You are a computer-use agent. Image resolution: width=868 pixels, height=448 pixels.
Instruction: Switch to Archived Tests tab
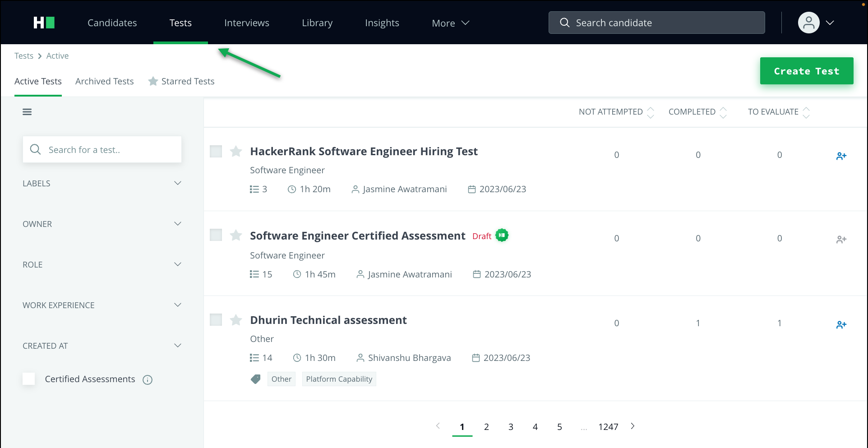[x=105, y=81]
